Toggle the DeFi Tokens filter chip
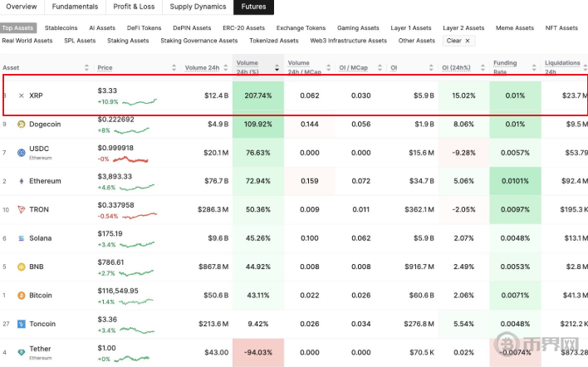 pos(144,28)
